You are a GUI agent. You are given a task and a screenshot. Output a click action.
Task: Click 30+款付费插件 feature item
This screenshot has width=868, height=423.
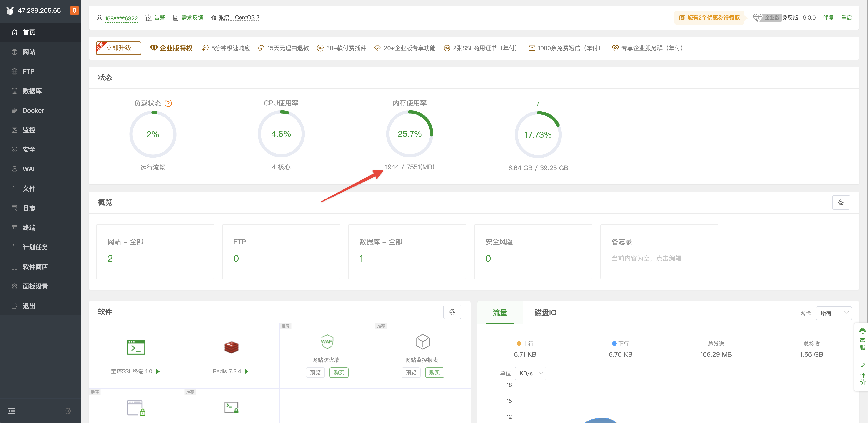coord(342,48)
